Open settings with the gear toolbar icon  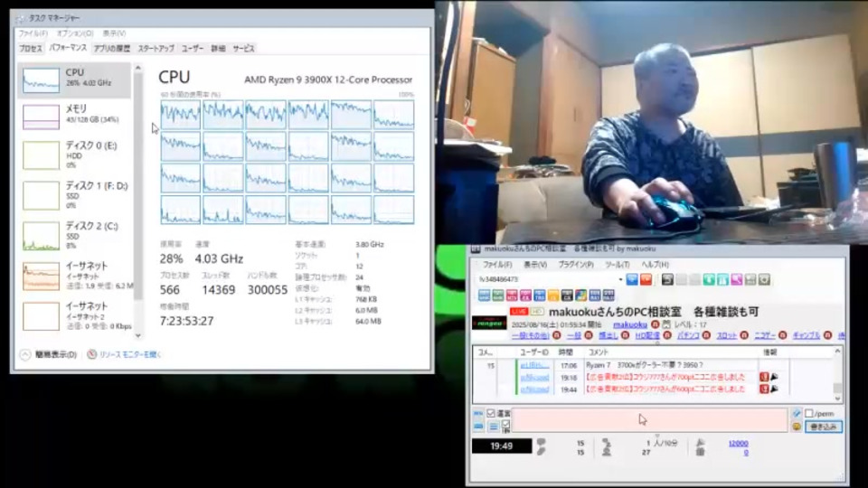click(765, 279)
